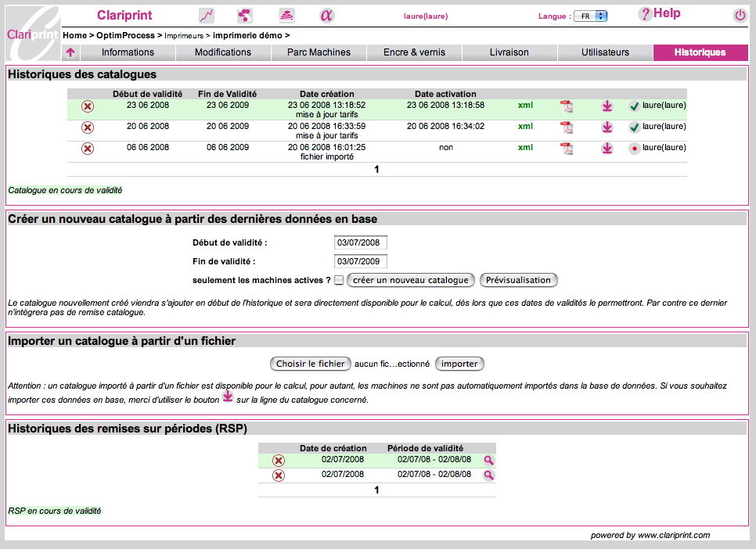Click the share nodes icon in header
This screenshot has height=549, width=756.
(244, 16)
